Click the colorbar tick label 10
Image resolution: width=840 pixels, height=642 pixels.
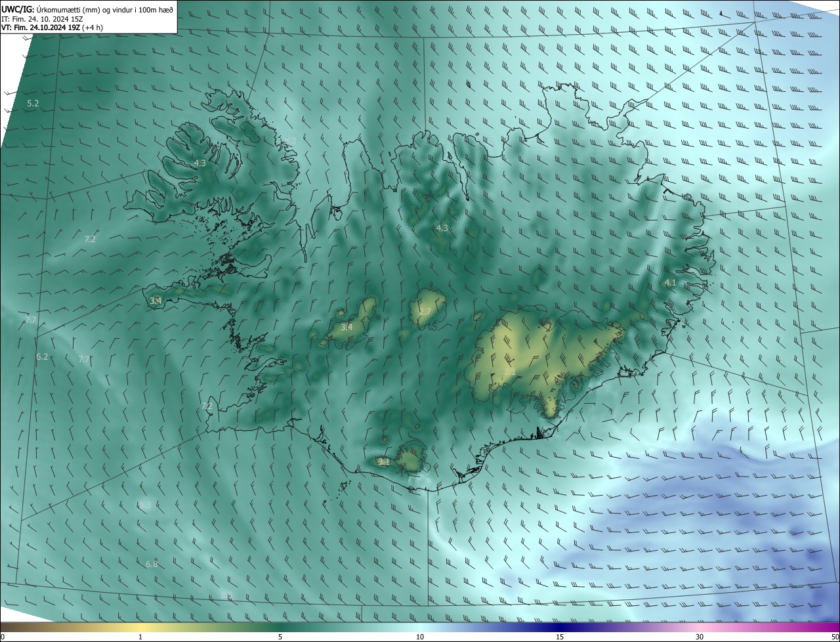[420, 637]
